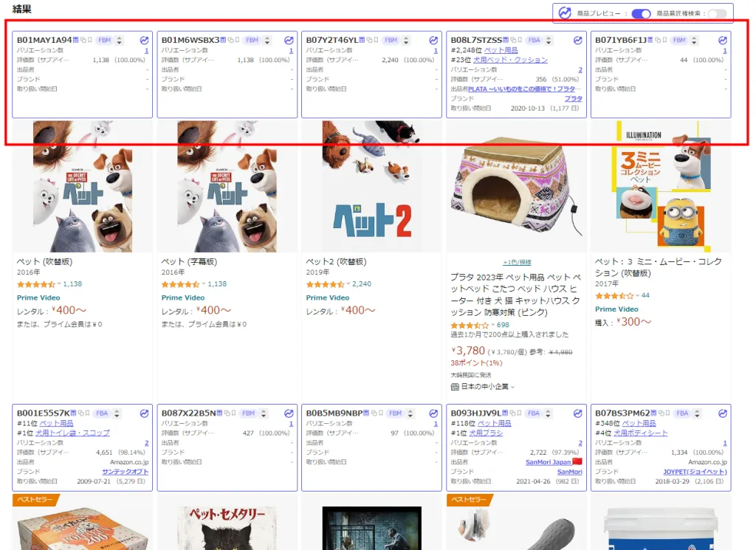Open プラタ brand link
The height and width of the screenshot is (550, 756).
pos(573,98)
